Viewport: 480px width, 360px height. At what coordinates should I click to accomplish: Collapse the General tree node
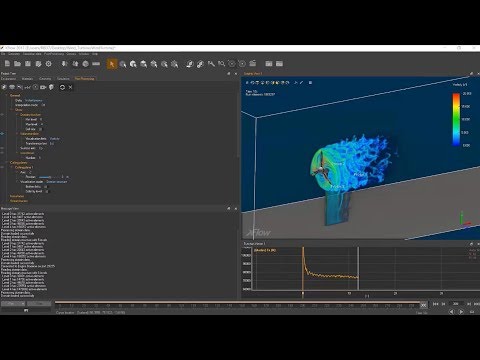click(7, 96)
